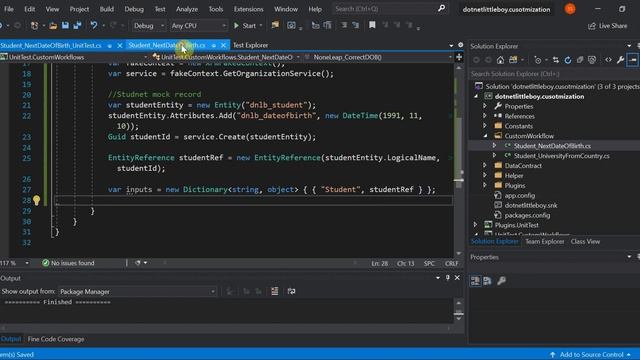The width and height of the screenshot is (640, 360).
Task: Select app.config file in Solution Explorer
Action: pyautogui.click(x=520, y=195)
